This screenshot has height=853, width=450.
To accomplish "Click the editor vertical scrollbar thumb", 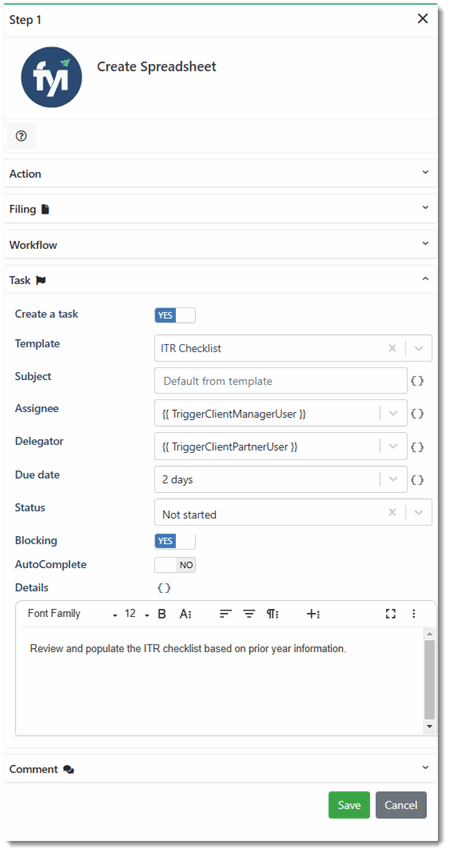I will (430, 680).
